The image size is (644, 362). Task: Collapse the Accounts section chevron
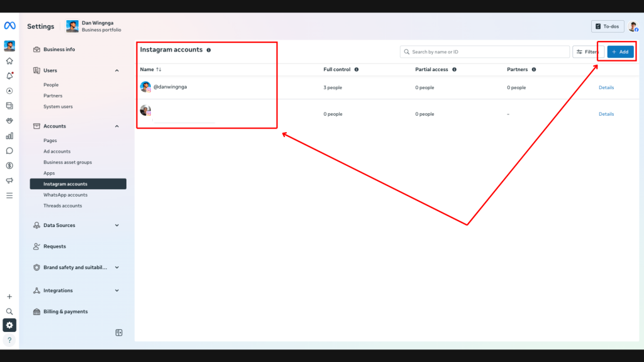point(116,126)
